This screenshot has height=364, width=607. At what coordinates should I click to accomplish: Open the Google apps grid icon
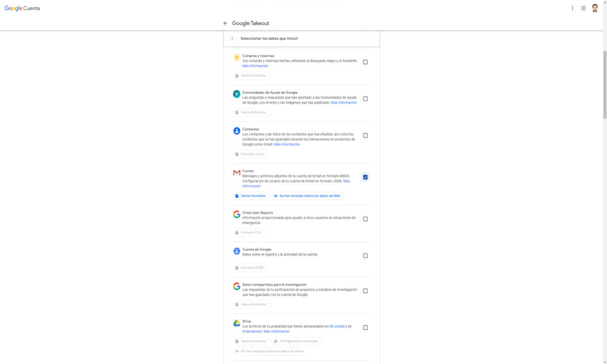pos(583,8)
